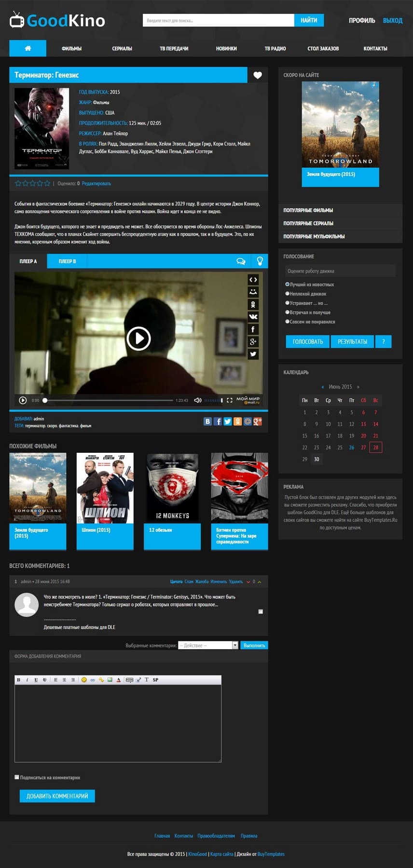Open the 'ТВ передачи' menu item
This screenshot has height=868, width=413.
[x=174, y=48]
